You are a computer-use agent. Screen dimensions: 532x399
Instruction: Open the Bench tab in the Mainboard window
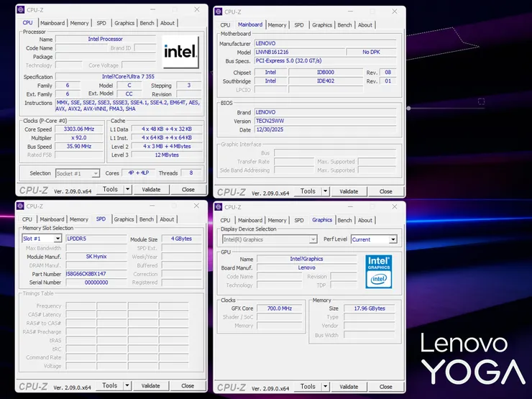tap(344, 25)
